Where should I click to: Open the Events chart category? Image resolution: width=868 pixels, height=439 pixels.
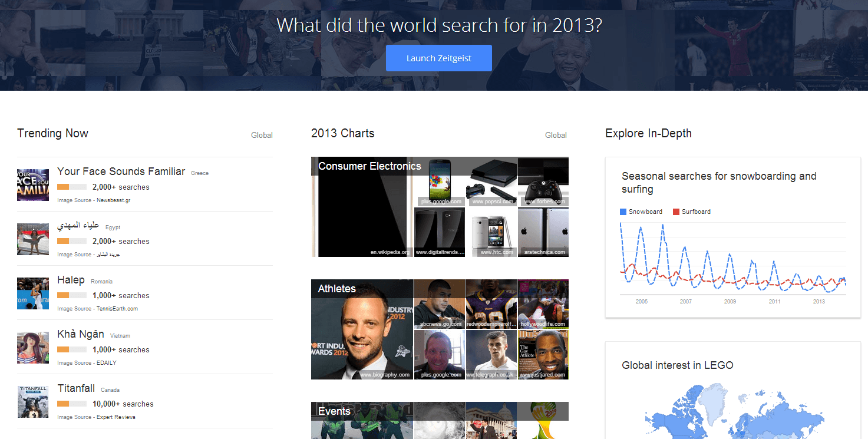click(x=334, y=411)
